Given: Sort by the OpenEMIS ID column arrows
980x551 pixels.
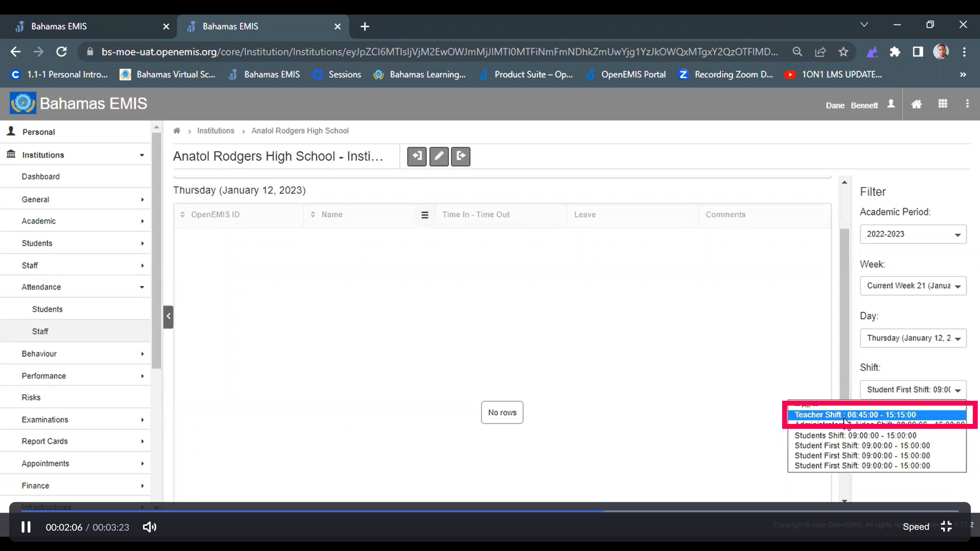Looking at the screenshot, I should point(183,215).
